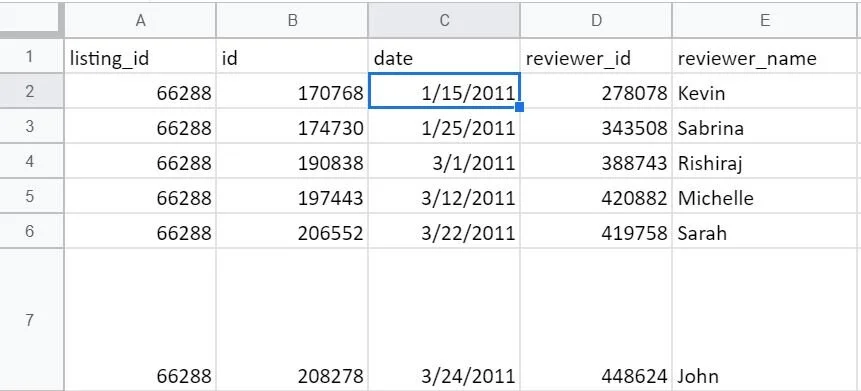Select row 2 header
Image resolution: width=861 pixels, height=391 pixels.
(31, 91)
